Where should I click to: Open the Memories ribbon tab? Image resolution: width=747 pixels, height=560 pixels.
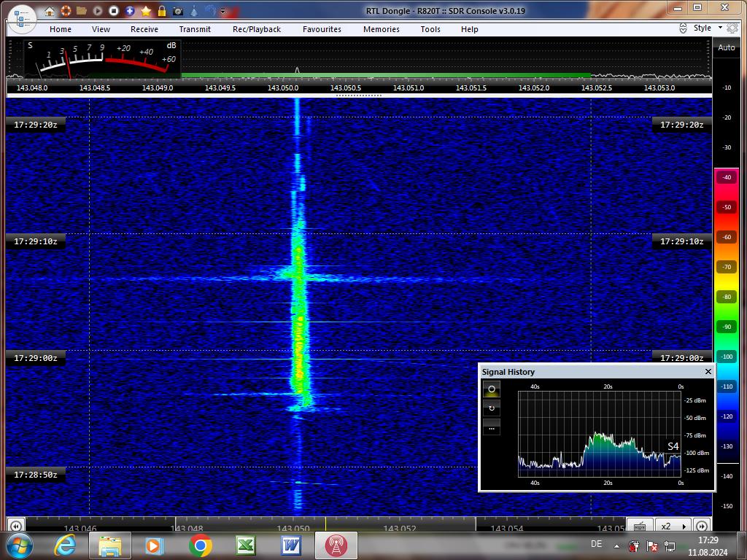[x=382, y=29]
